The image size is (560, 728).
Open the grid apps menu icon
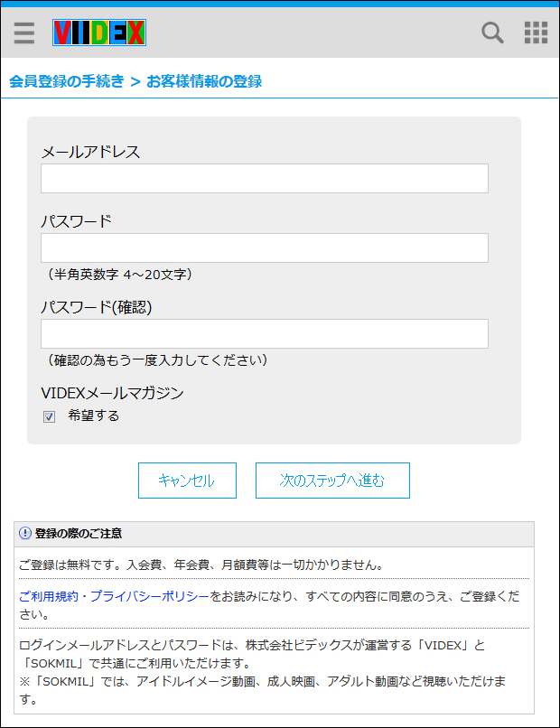[536, 33]
